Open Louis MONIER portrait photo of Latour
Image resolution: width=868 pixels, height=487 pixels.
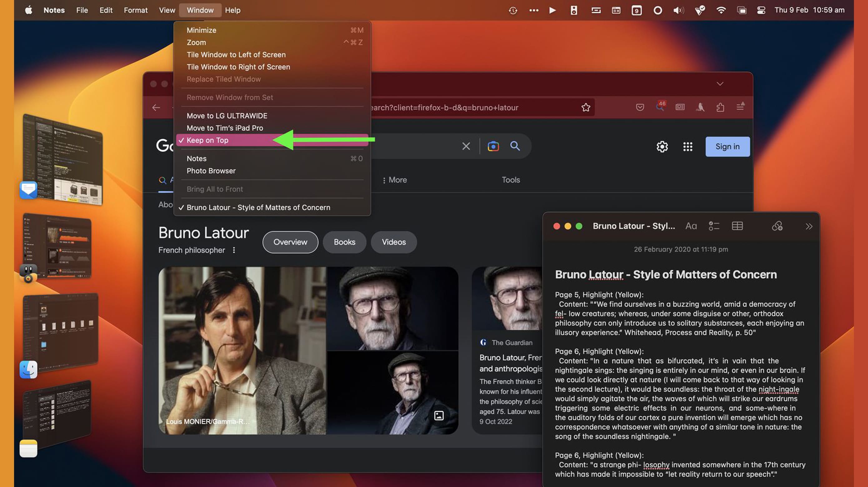(242, 350)
